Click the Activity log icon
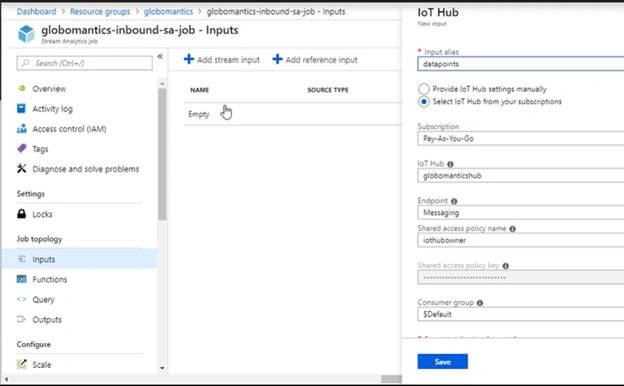 click(21, 108)
